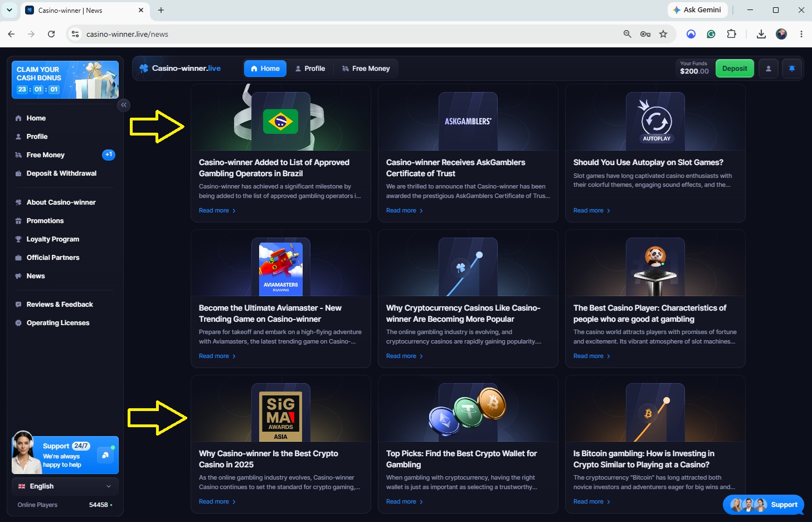Open the Chrome three-dot menu
812x522 pixels.
(x=801, y=34)
